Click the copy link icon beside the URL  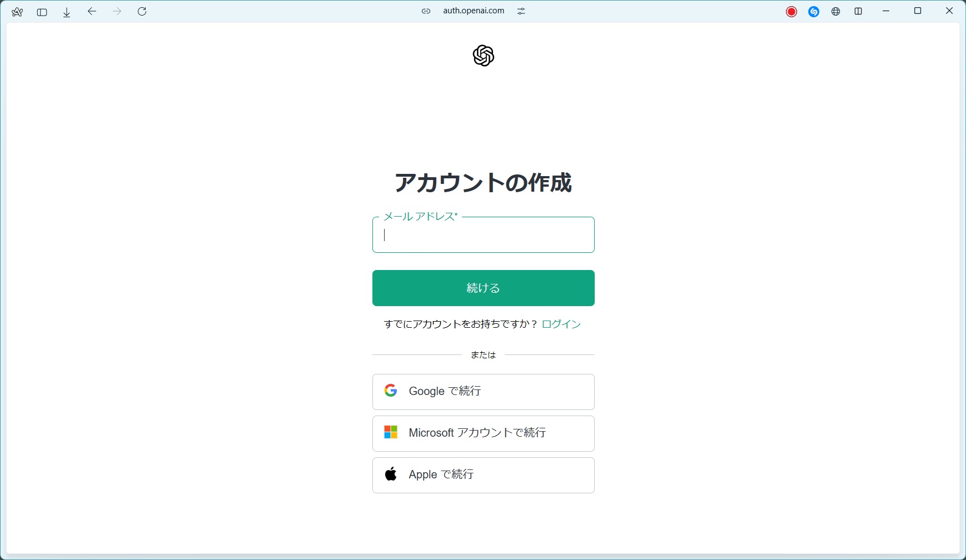click(426, 11)
